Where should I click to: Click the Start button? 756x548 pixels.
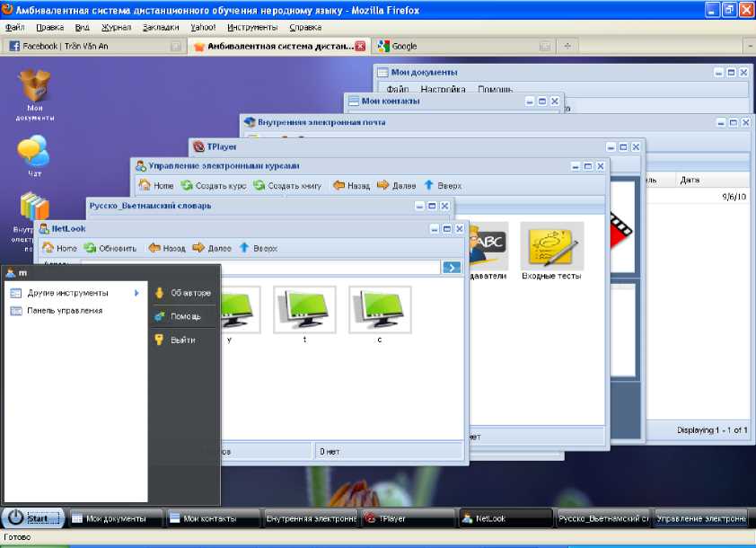33,518
